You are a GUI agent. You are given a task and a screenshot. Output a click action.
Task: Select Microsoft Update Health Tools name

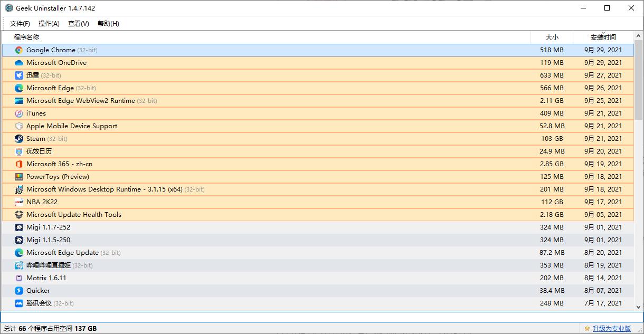pyautogui.click(x=74, y=215)
